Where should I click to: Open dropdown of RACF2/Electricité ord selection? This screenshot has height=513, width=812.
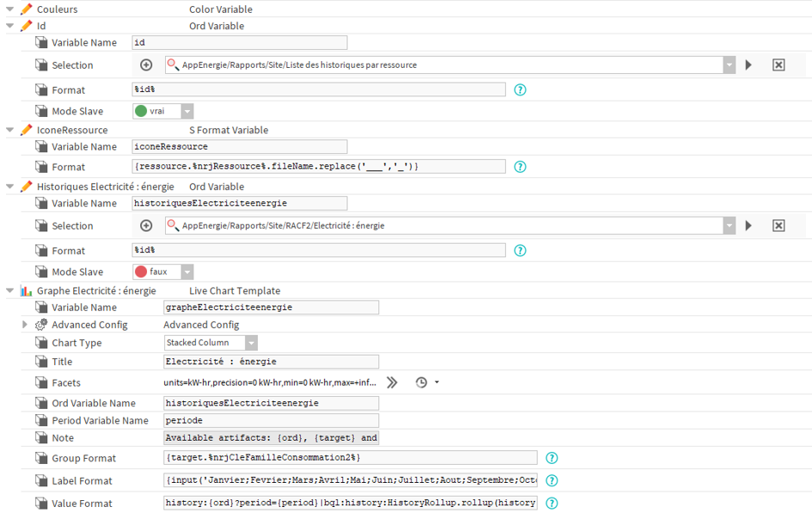[x=730, y=226]
